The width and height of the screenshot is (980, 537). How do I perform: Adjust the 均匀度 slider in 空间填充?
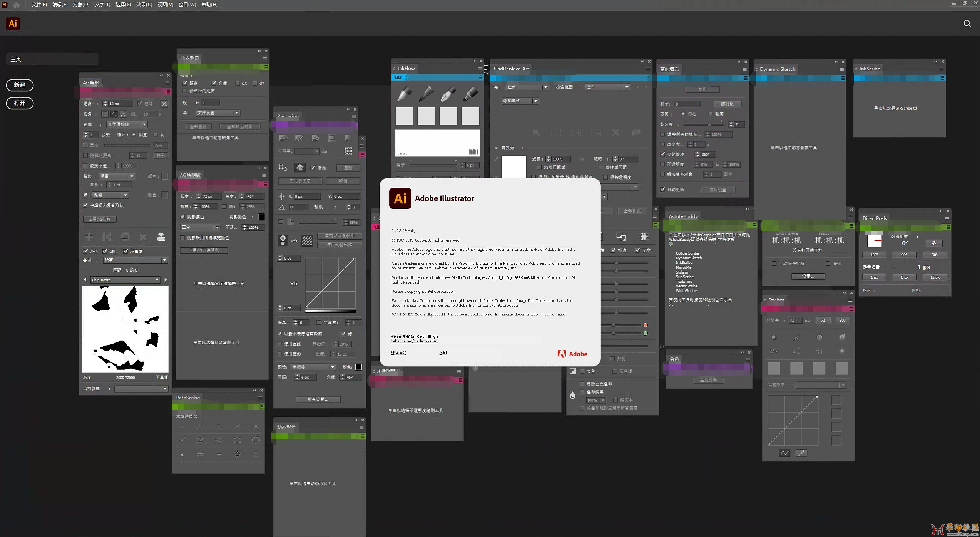click(703, 124)
